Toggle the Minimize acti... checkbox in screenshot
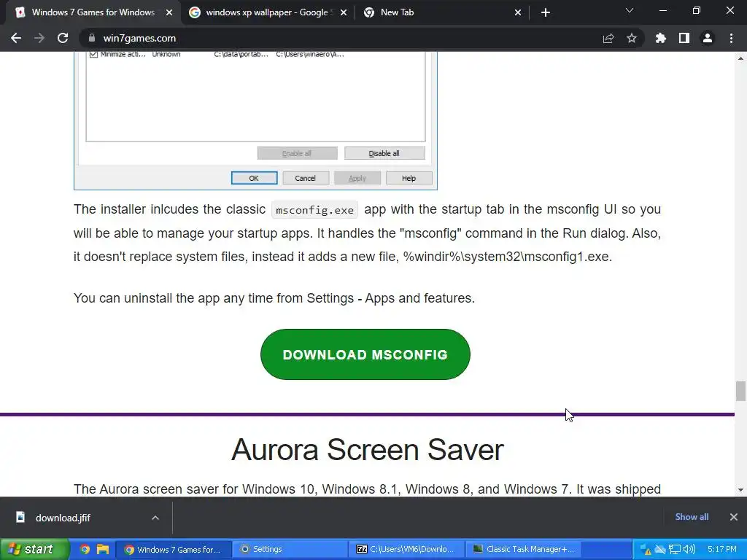Image resolution: width=747 pixels, height=560 pixels. [93, 54]
